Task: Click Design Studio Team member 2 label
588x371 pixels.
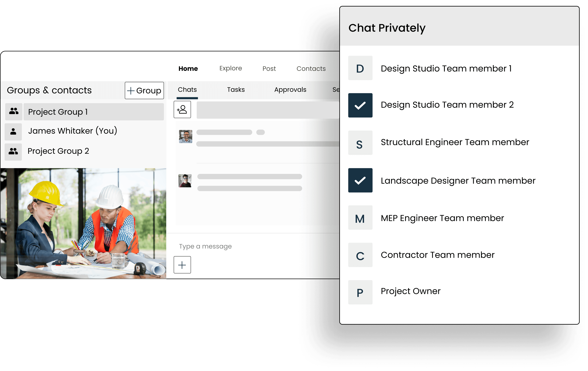Action: point(447,105)
